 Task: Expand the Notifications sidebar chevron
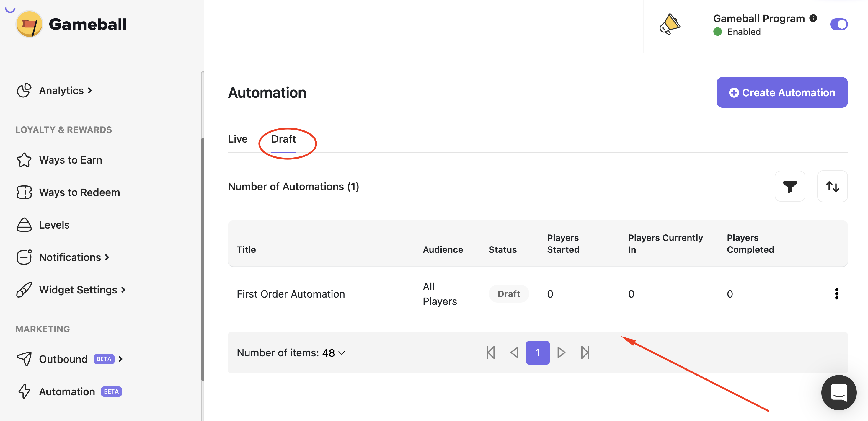pyautogui.click(x=107, y=257)
